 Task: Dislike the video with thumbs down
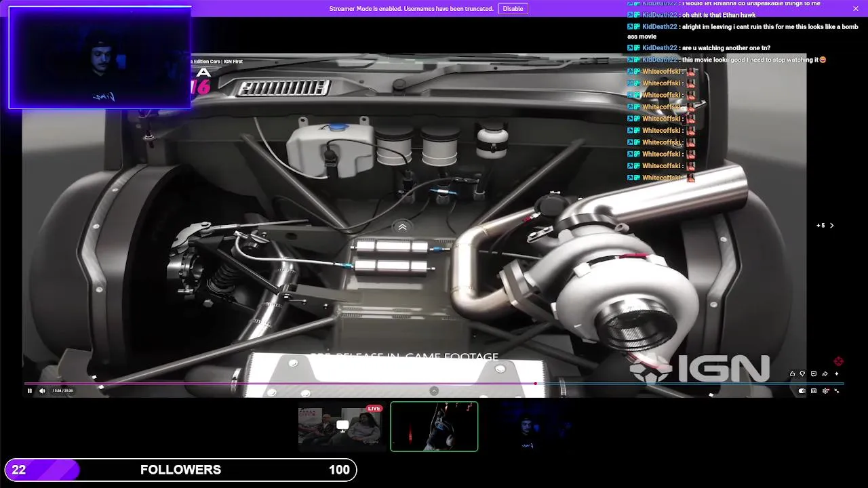(802, 373)
